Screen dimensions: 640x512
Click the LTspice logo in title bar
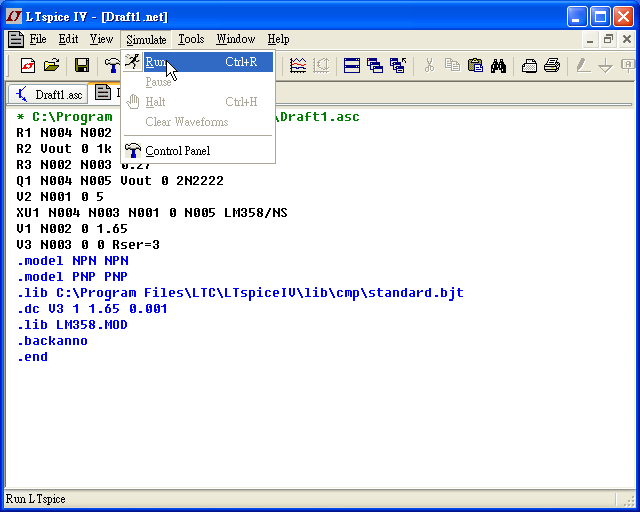13,16
